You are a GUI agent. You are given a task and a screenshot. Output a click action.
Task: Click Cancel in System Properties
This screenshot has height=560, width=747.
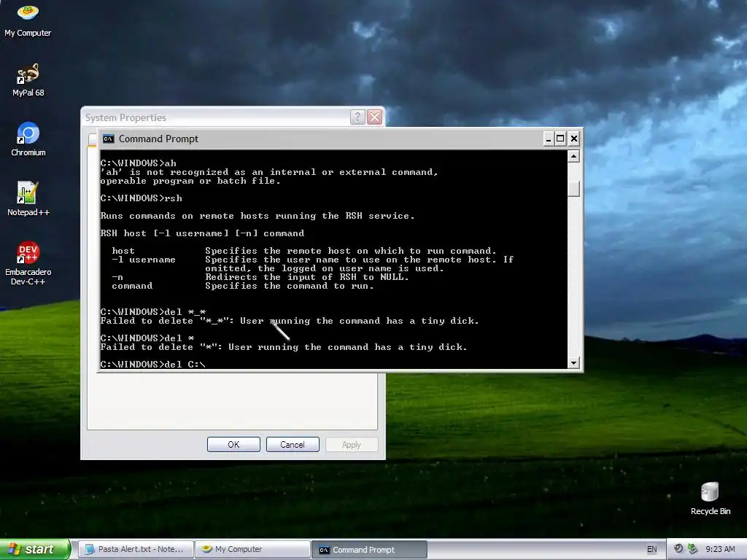pos(293,444)
